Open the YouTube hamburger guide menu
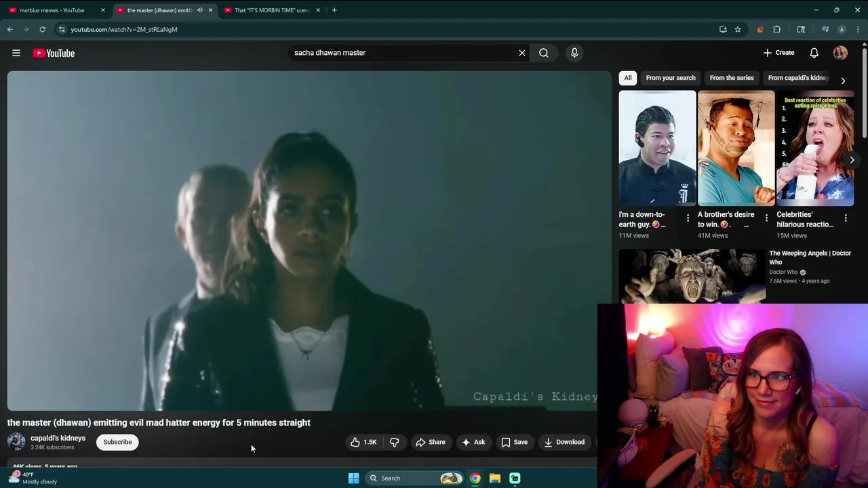 tap(16, 53)
